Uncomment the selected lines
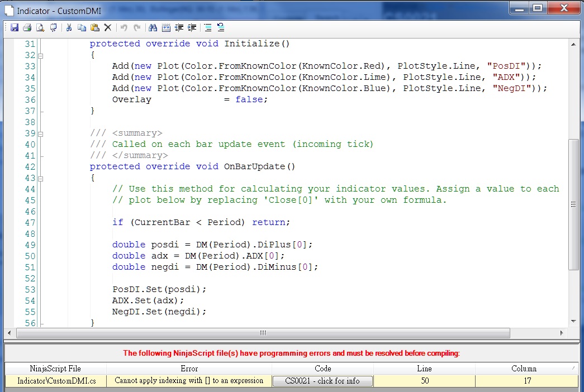The width and height of the screenshot is (584, 392). coord(221,27)
